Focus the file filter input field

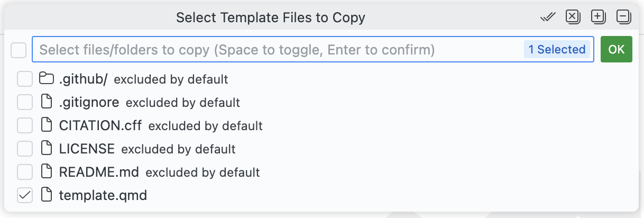(x=264, y=50)
